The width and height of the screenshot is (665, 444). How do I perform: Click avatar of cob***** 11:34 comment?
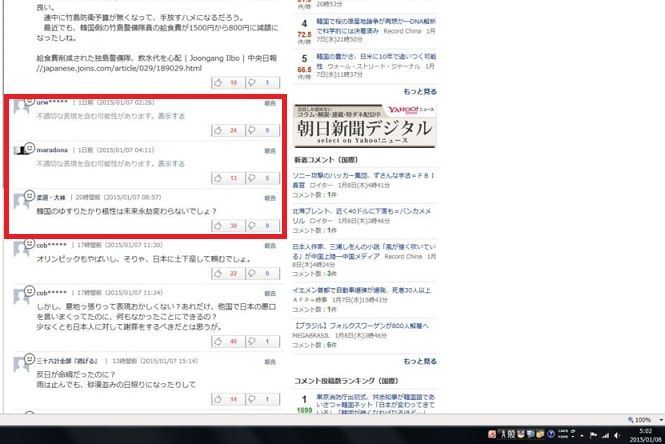(x=24, y=295)
